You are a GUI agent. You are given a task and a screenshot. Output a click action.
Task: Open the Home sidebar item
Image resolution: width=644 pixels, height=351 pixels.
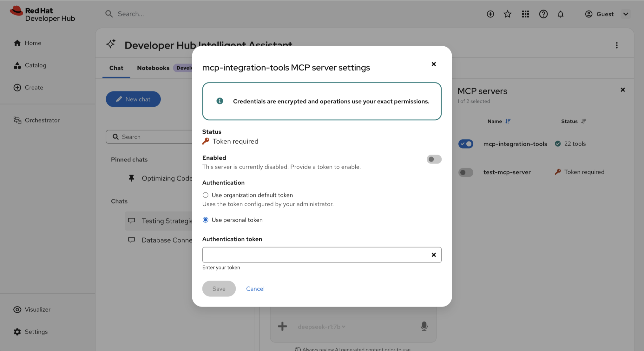tap(28, 43)
